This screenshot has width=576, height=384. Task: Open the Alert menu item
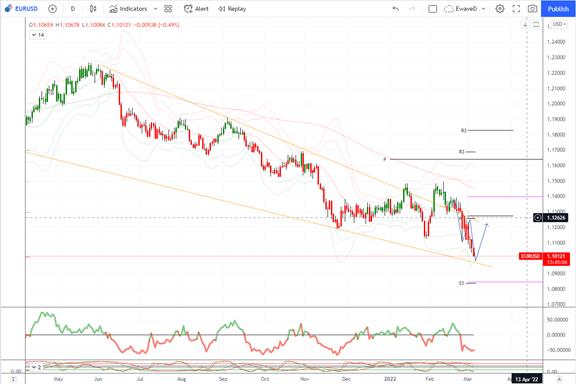pos(196,9)
